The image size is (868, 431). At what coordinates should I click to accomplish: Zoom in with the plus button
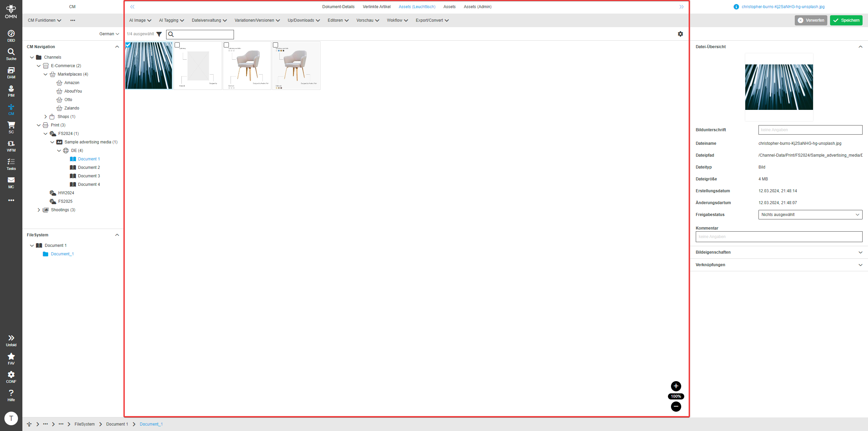[x=676, y=386]
